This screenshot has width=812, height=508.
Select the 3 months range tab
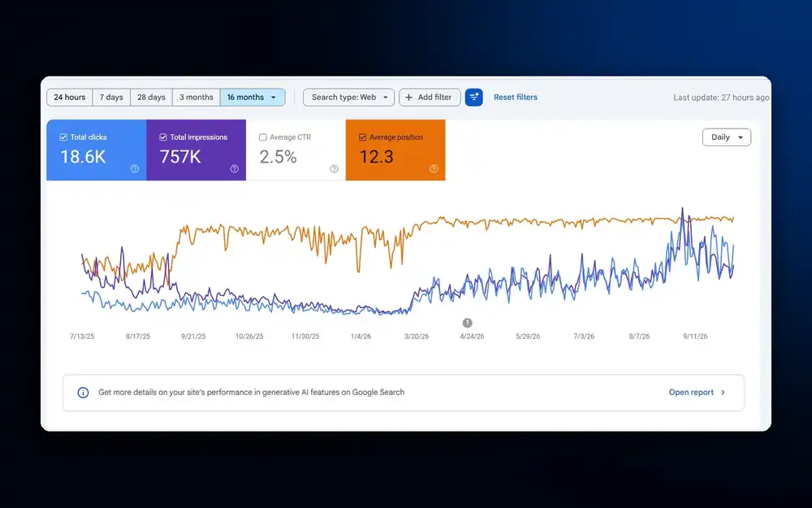pyautogui.click(x=197, y=98)
